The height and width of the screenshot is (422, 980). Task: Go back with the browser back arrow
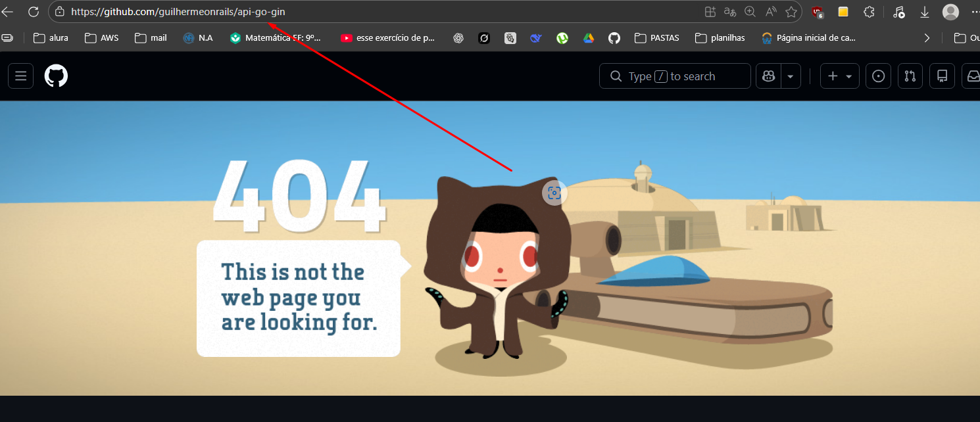(x=7, y=12)
